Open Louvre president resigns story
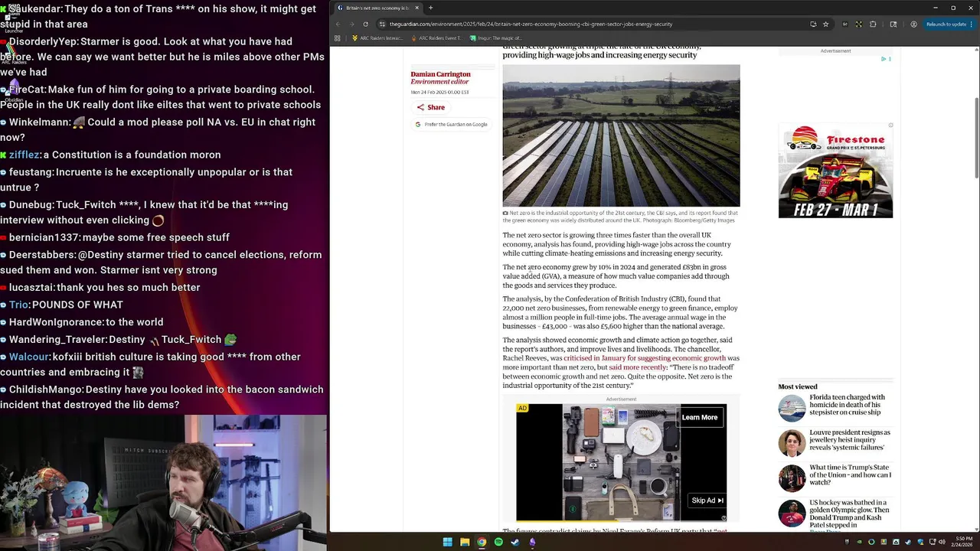The width and height of the screenshot is (980, 551). pos(850,440)
